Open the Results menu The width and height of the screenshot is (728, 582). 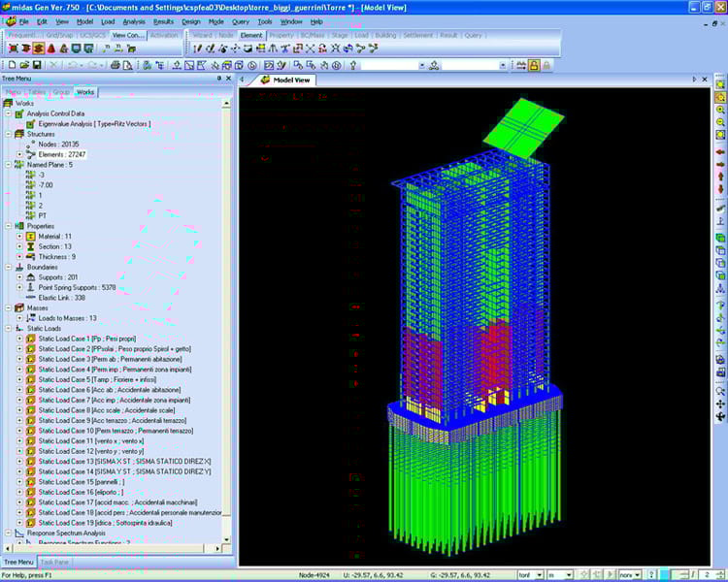click(163, 21)
